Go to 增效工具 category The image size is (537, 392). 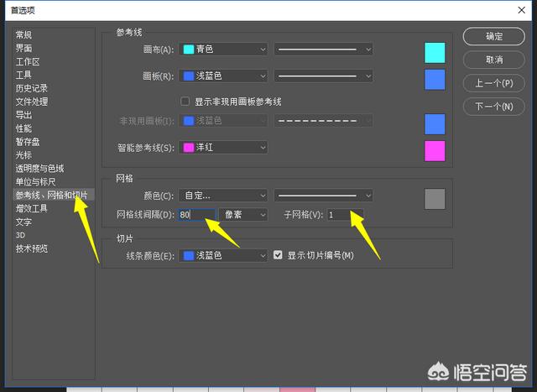(x=32, y=208)
